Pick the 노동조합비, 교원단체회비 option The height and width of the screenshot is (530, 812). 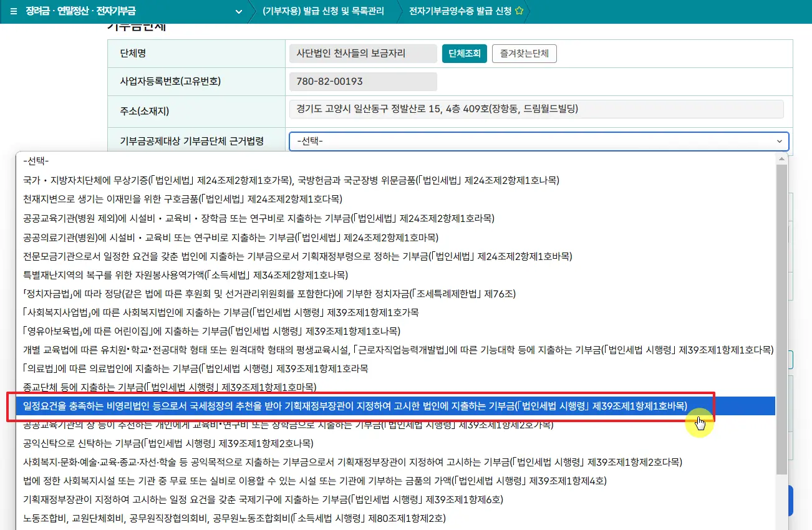234,518
